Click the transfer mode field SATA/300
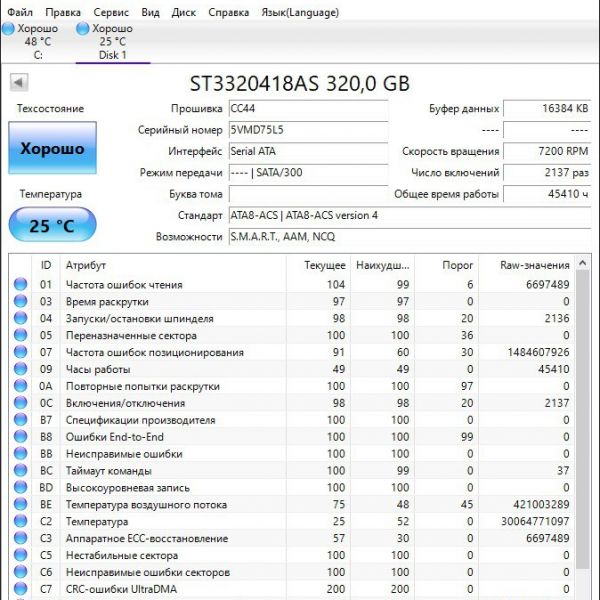Image resolution: width=600 pixels, height=600 pixels. click(308, 173)
